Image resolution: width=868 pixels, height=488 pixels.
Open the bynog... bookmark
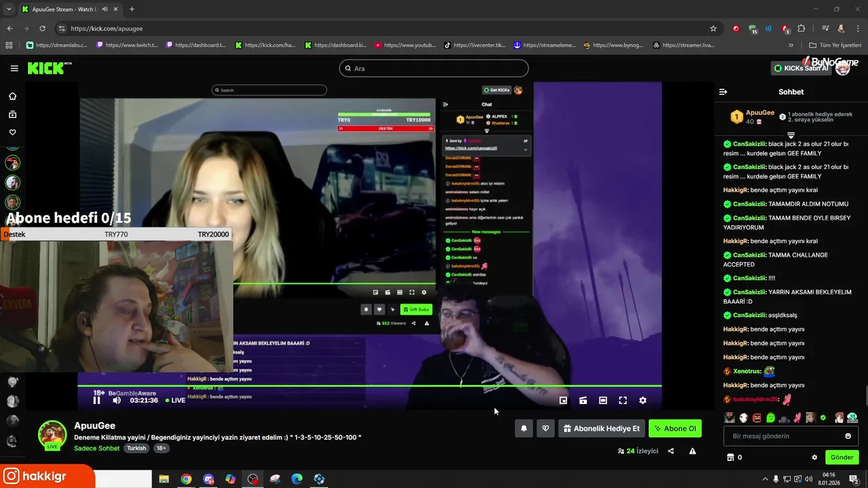click(x=613, y=45)
